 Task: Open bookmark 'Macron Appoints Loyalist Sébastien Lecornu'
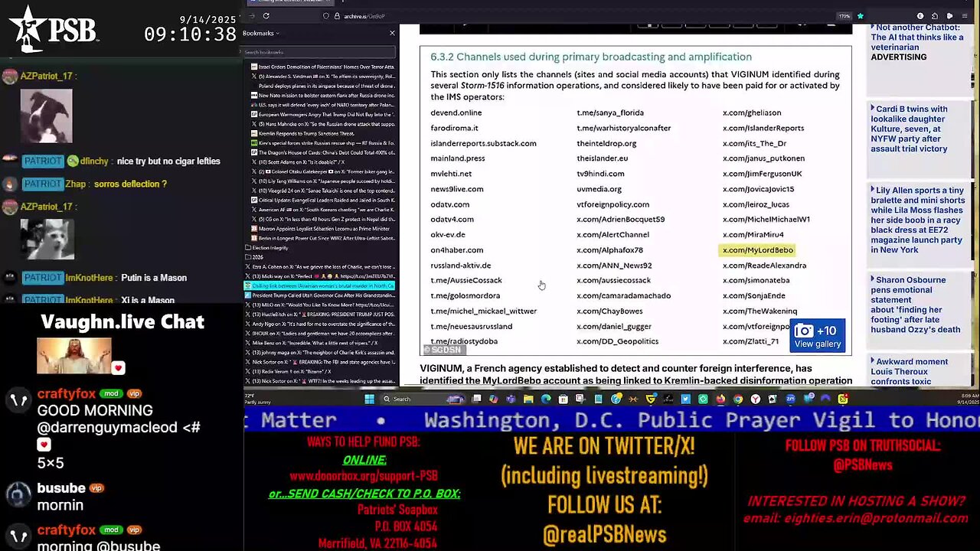[322, 228]
